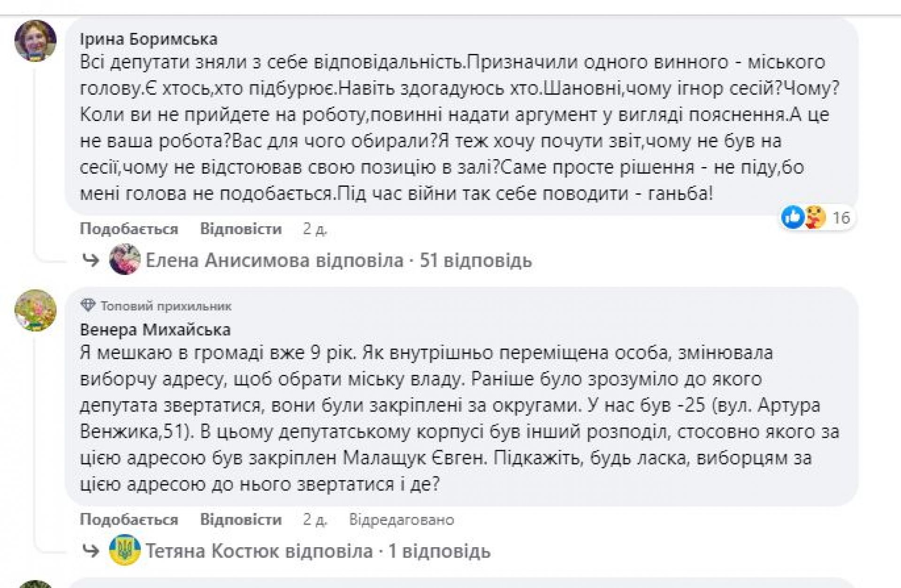Viewport: 901px width, 588px height.
Task: Reply to Ірина Боримська's comment
Action: [241, 229]
